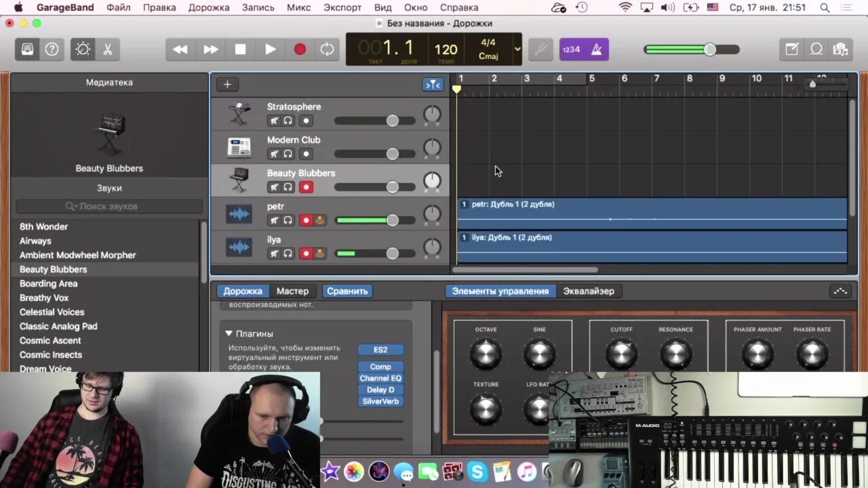Open the ES2 instrument plugin slot

(380, 350)
